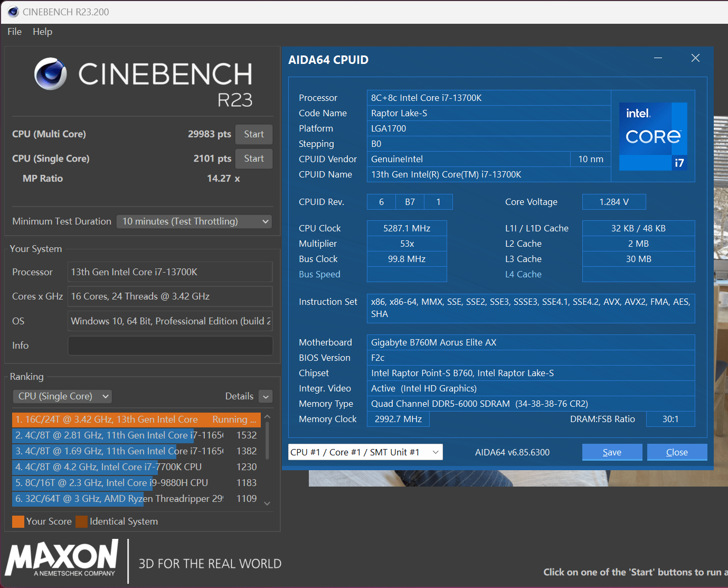Click the 10 nm process field
The width and height of the screenshot is (728, 588).
(x=591, y=159)
